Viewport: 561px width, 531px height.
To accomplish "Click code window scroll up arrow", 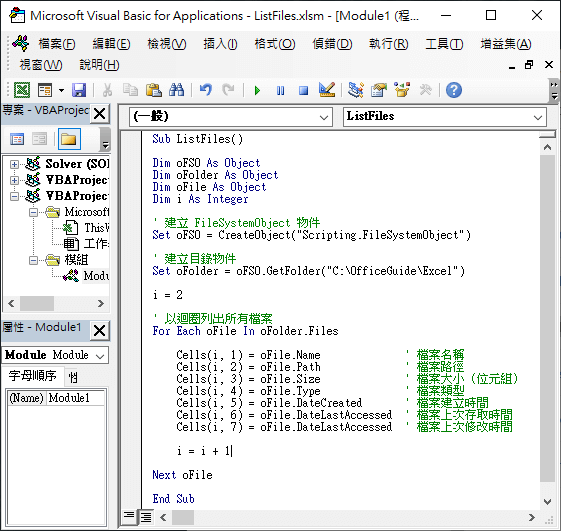I will pos(547,147).
